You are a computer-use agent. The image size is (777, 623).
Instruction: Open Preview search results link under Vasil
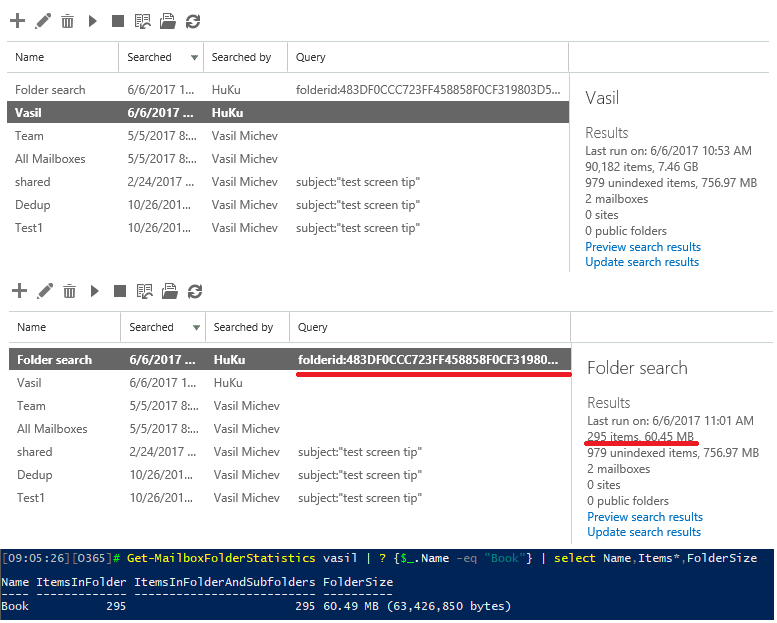click(x=643, y=247)
